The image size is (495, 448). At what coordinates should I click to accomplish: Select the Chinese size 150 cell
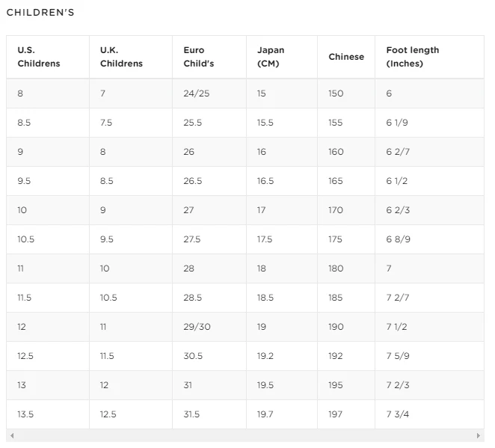[336, 93]
